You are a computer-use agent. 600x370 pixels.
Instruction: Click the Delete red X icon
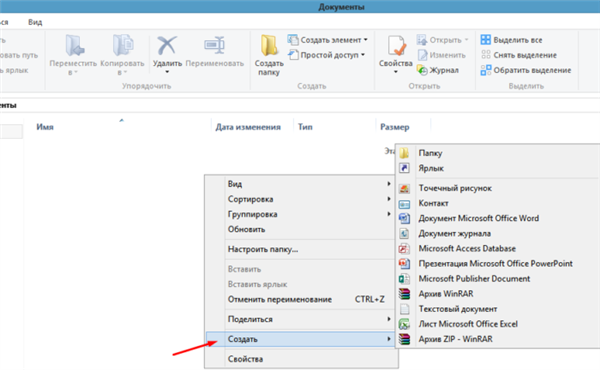(x=167, y=46)
